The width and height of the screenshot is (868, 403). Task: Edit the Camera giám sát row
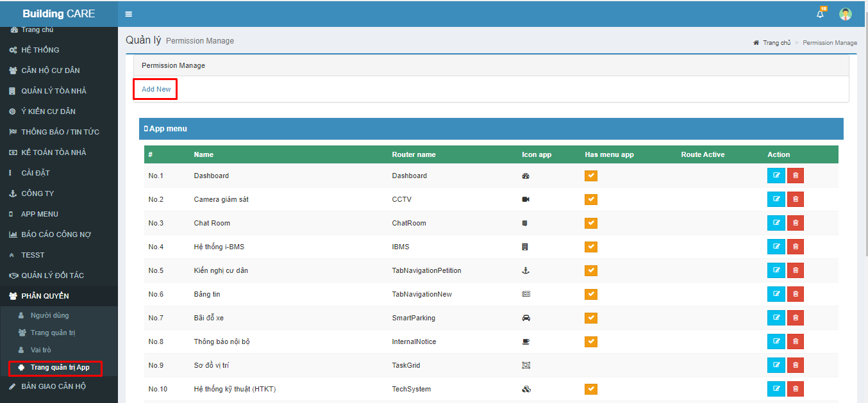pos(776,199)
